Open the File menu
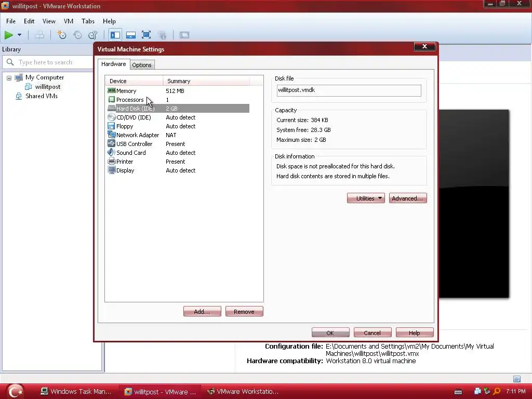The image size is (532, 399). (11, 21)
